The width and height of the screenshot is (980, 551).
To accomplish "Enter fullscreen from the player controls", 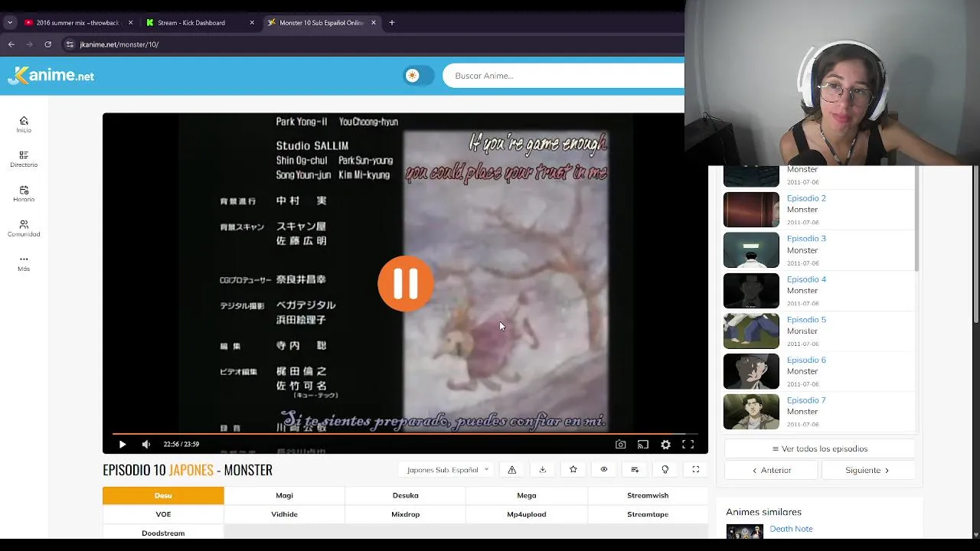I will (x=688, y=444).
